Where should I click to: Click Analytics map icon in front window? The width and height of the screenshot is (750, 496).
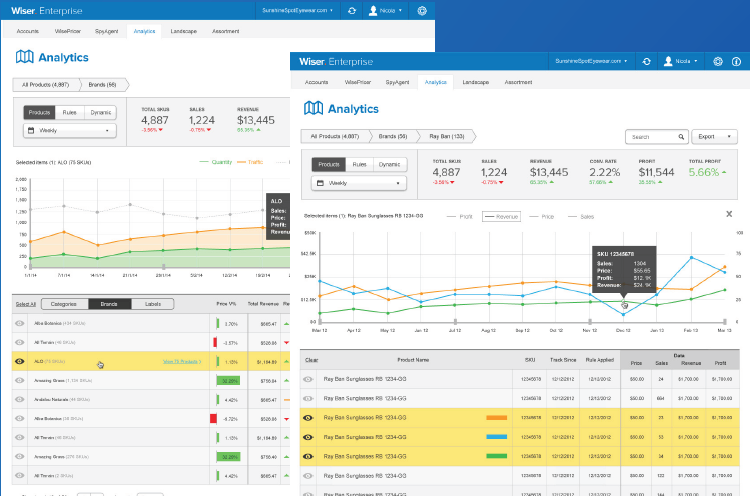[x=313, y=109]
